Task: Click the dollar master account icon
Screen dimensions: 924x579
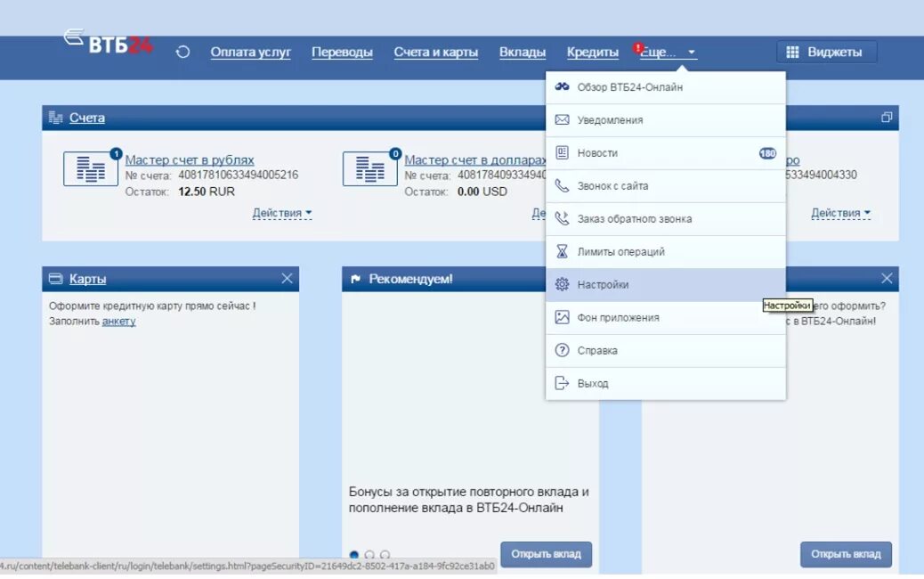Action: tap(370, 168)
